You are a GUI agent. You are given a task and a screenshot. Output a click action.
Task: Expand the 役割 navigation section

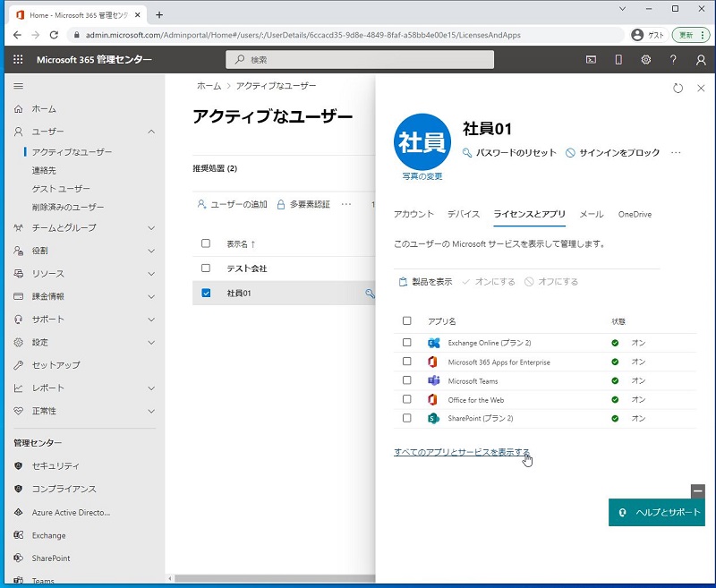pos(151,251)
